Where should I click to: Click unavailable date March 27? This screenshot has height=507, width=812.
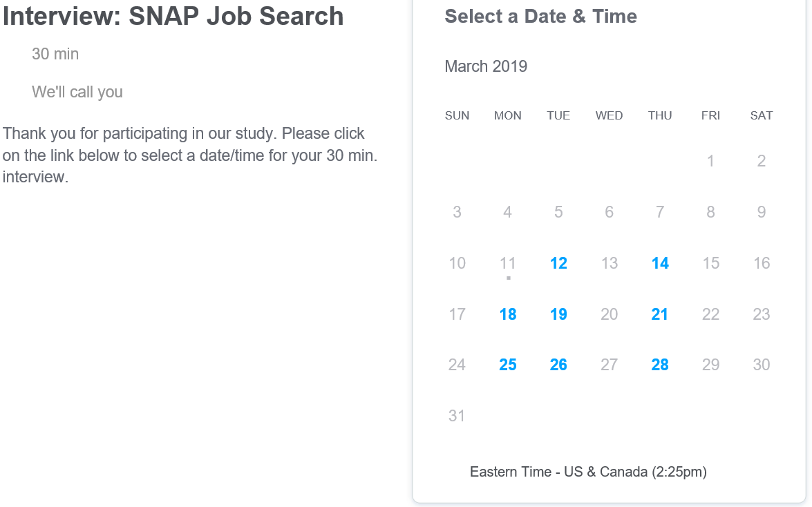(x=609, y=365)
